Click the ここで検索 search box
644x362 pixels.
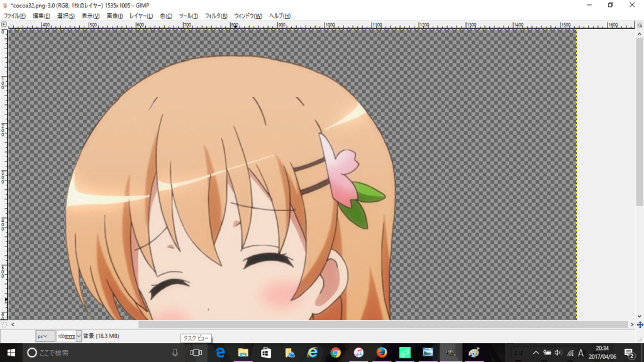pos(94,353)
